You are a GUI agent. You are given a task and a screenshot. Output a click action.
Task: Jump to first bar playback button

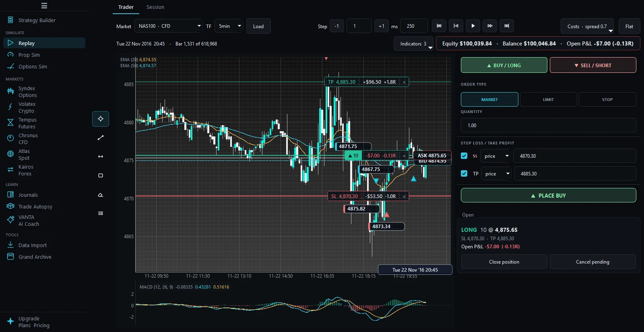[439, 26]
